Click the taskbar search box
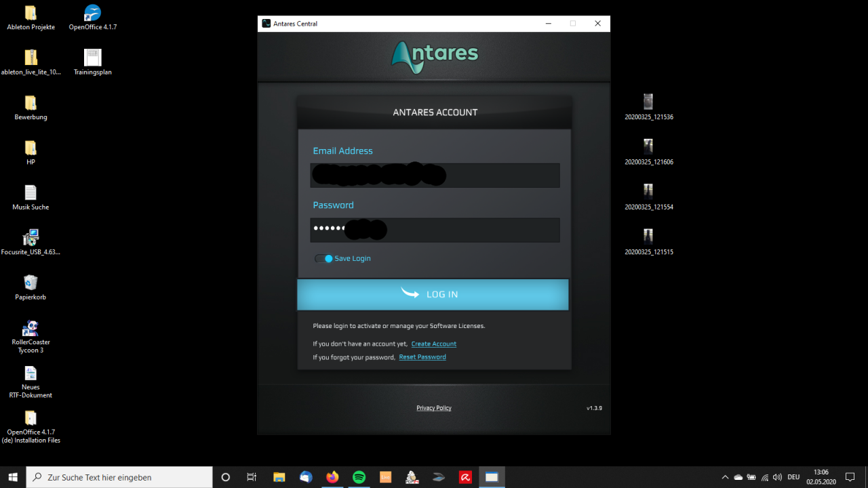Image resolution: width=868 pixels, height=488 pixels. [x=119, y=477]
